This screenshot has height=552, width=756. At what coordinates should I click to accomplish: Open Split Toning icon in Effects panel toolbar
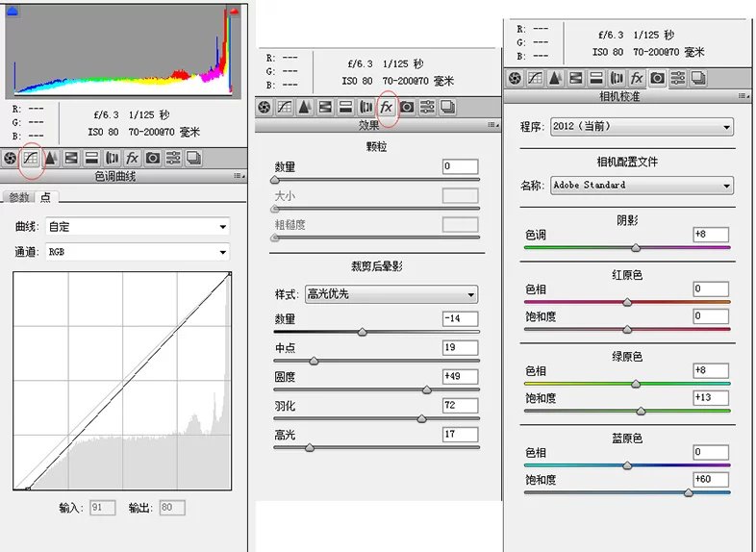[345, 107]
